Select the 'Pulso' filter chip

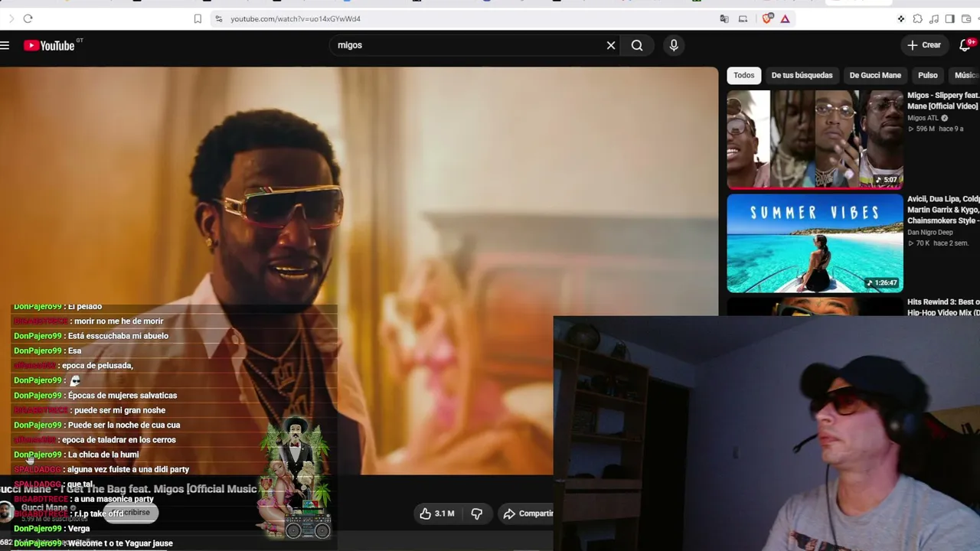coord(928,75)
